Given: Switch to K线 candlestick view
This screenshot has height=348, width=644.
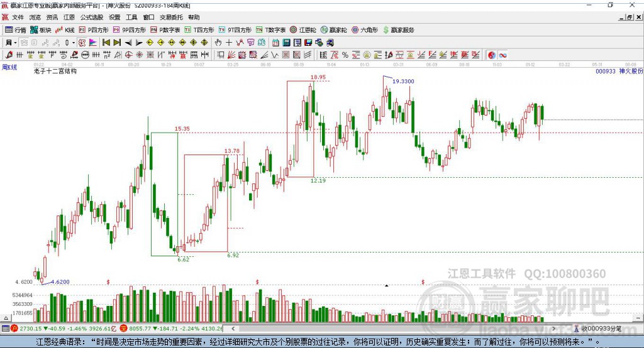Looking at the screenshot, I should (x=65, y=30).
